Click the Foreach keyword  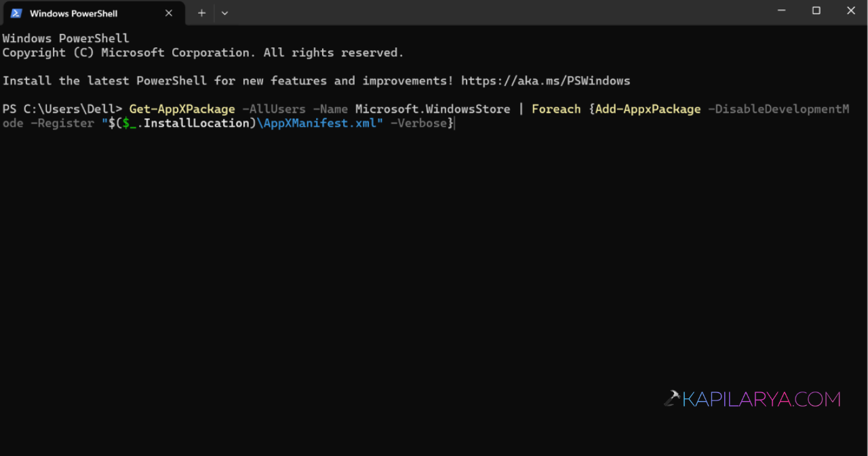[x=556, y=109]
